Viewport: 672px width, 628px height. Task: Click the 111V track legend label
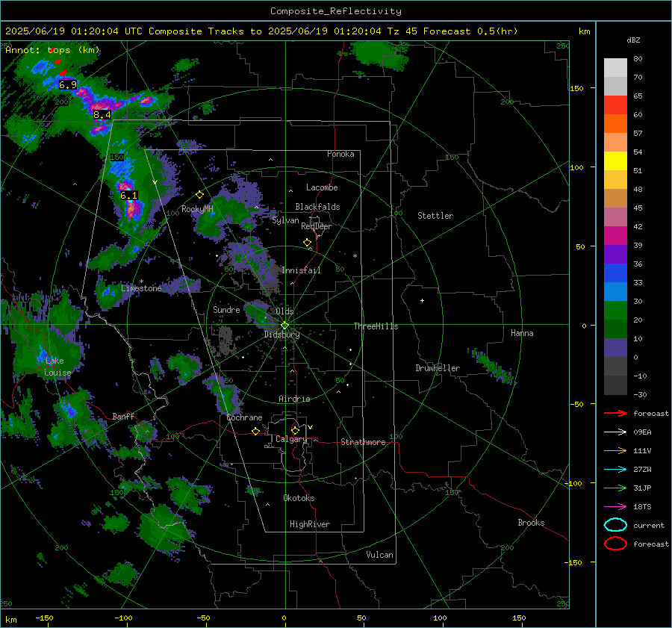[x=642, y=450]
